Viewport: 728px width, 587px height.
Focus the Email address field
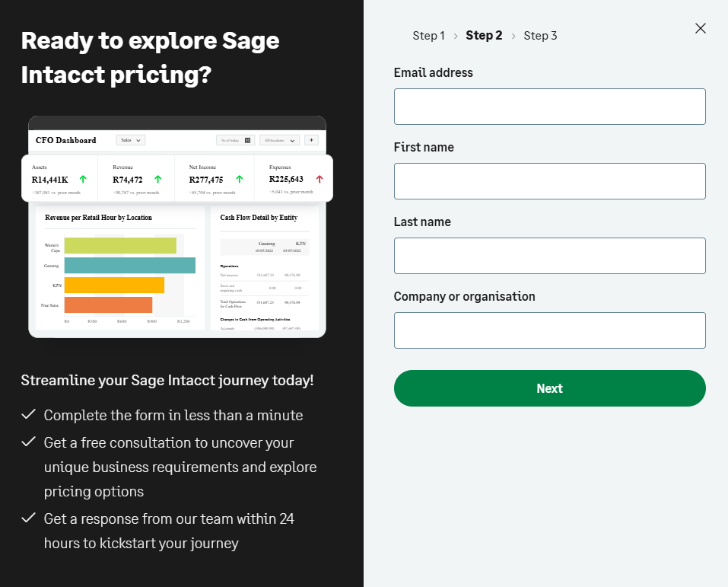(550, 107)
